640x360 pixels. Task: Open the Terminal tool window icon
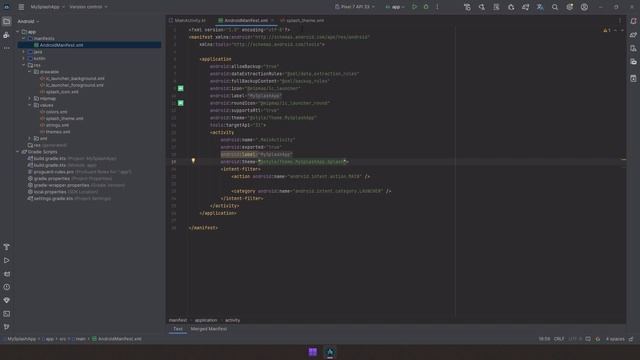tap(7, 314)
